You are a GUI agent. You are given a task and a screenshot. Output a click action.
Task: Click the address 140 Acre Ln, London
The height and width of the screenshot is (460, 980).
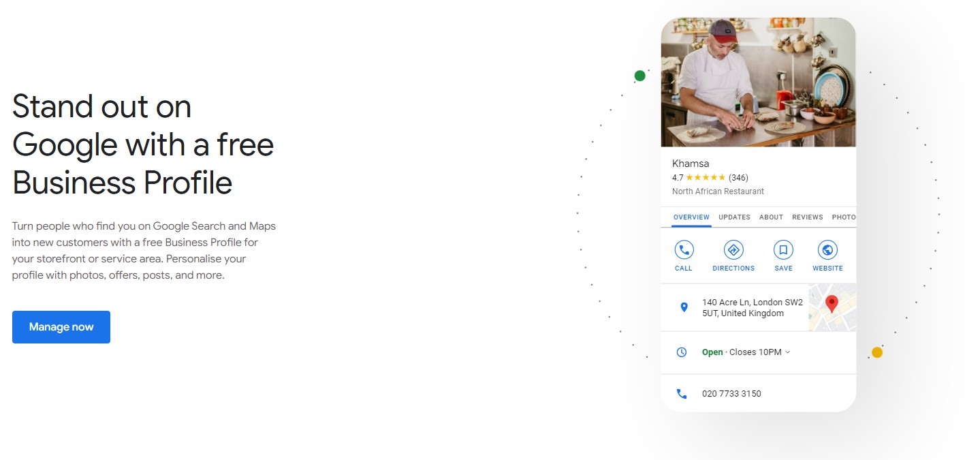point(753,308)
